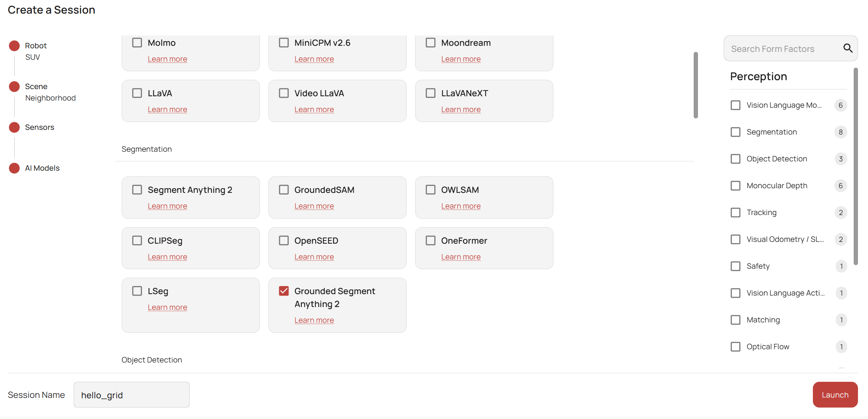Open Learn more under Molmo
The image size is (868, 419).
[x=167, y=59]
